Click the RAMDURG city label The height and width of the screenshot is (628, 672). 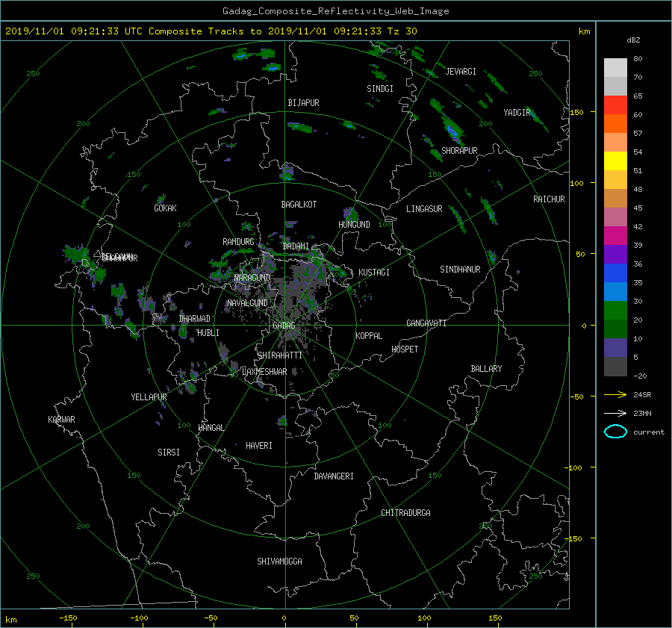point(238,242)
